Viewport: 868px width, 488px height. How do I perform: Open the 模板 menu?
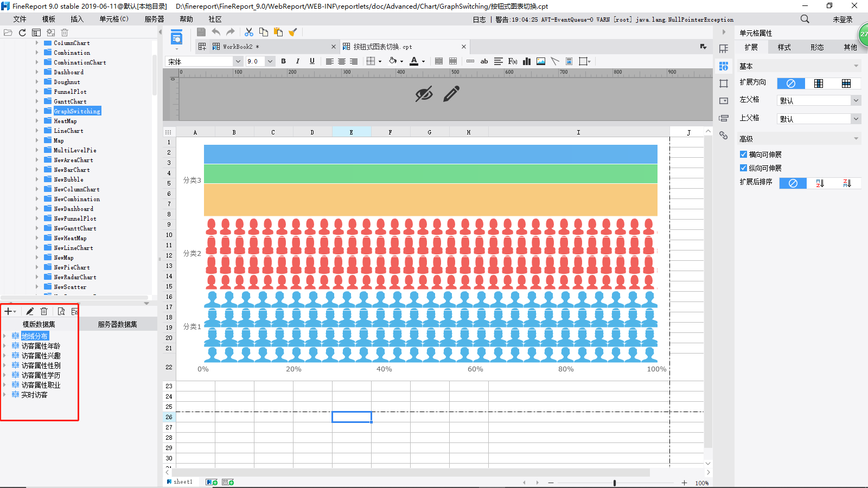click(x=49, y=19)
